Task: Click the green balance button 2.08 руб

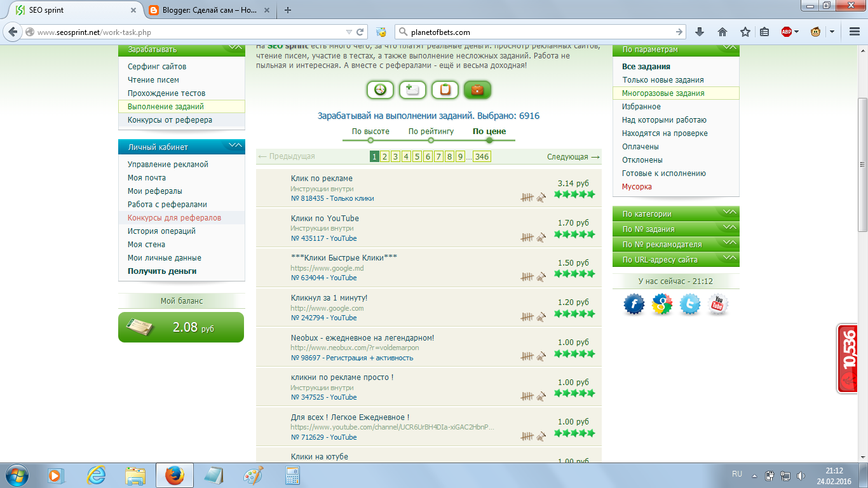Action: pos(181,327)
